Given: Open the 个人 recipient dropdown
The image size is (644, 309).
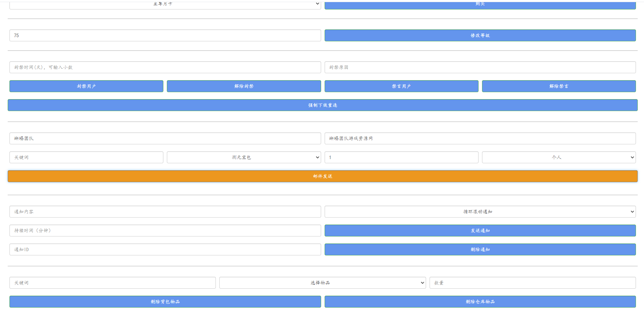Looking at the screenshot, I should (559, 157).
